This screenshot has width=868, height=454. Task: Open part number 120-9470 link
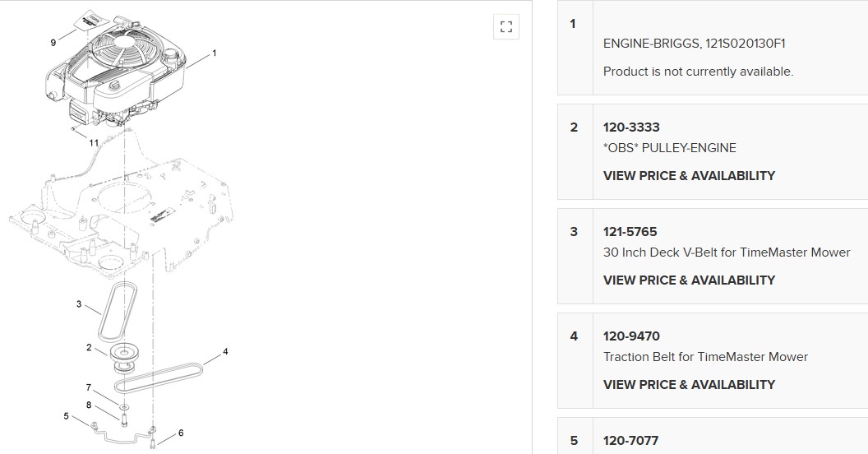(x=631, y=336)
